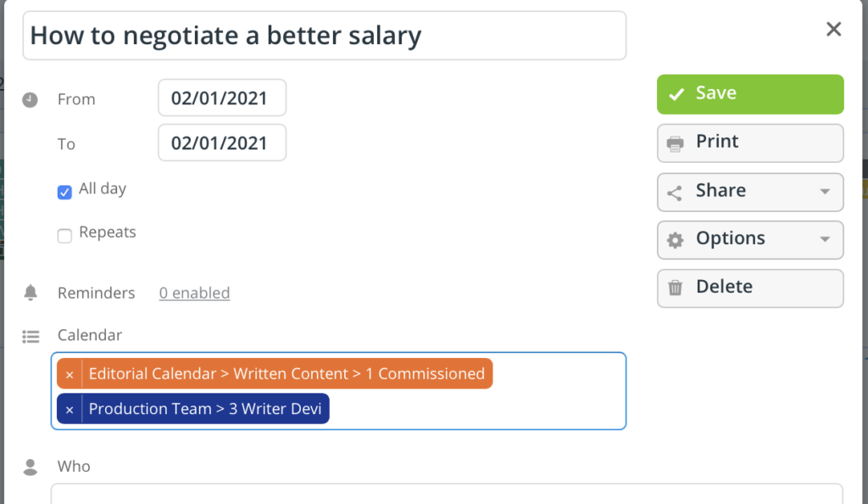Image resolution: width=868 pixels, height=504 pixels.
Task: Click the bell reminder icon
Action: [31, 292]
